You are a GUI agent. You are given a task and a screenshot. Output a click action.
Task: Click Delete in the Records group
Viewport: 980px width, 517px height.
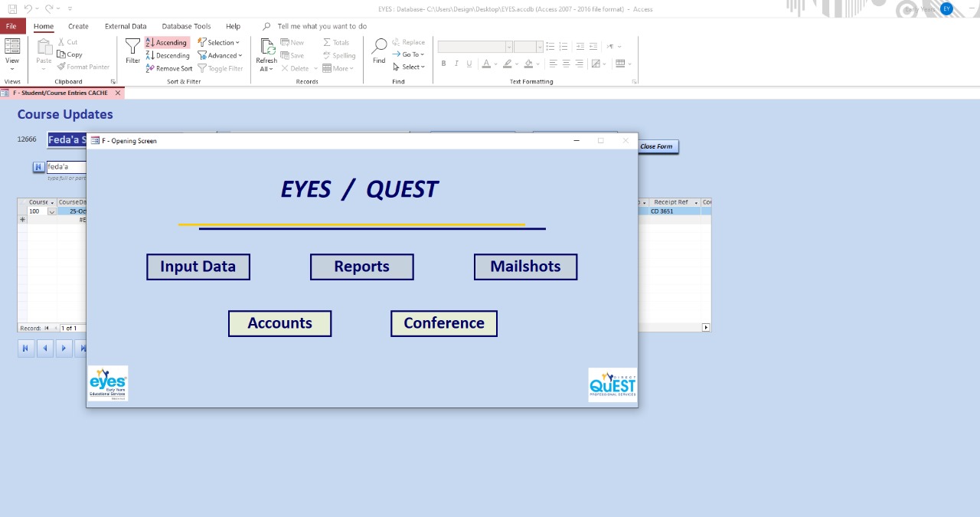(295, 68)
